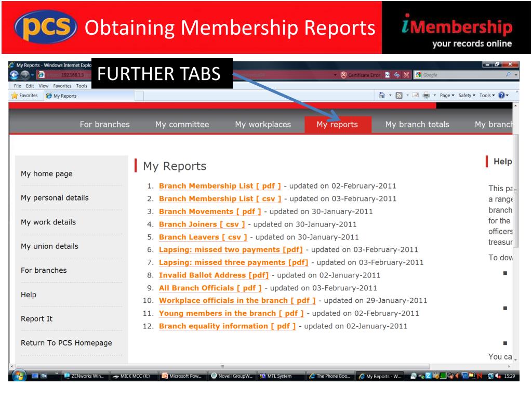
Task: Switch to My branch totals tab
Action: pos(417,125)
